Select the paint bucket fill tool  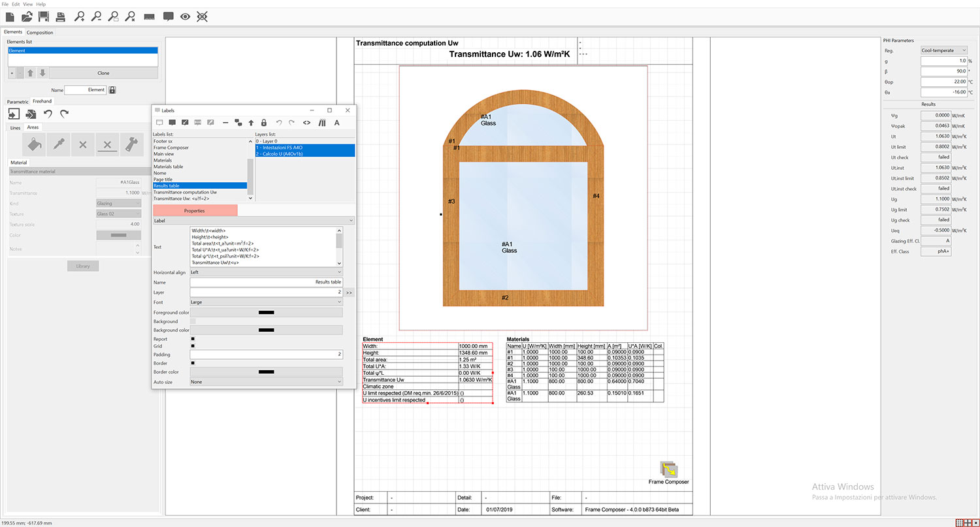35,144
